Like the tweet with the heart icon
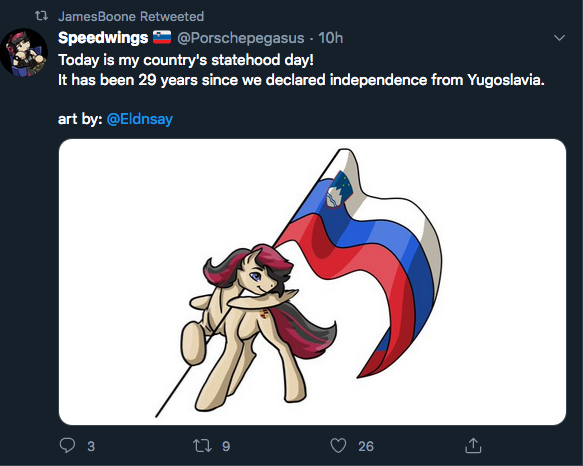 tap(338, 446)
